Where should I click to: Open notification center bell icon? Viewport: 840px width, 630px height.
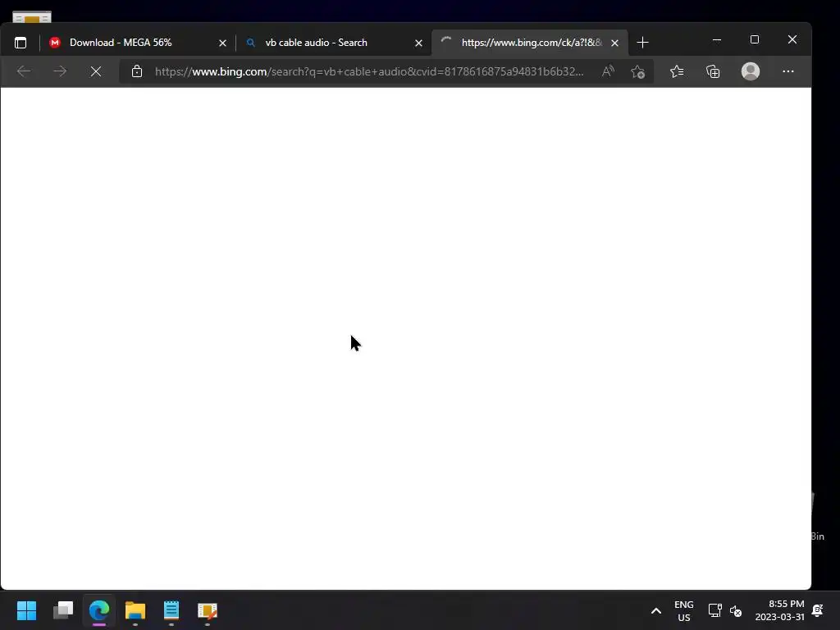coord(818,610)
